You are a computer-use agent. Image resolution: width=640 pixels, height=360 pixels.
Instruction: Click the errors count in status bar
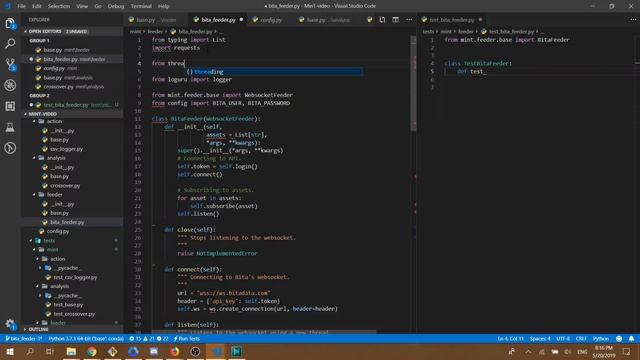pos(135,339)
